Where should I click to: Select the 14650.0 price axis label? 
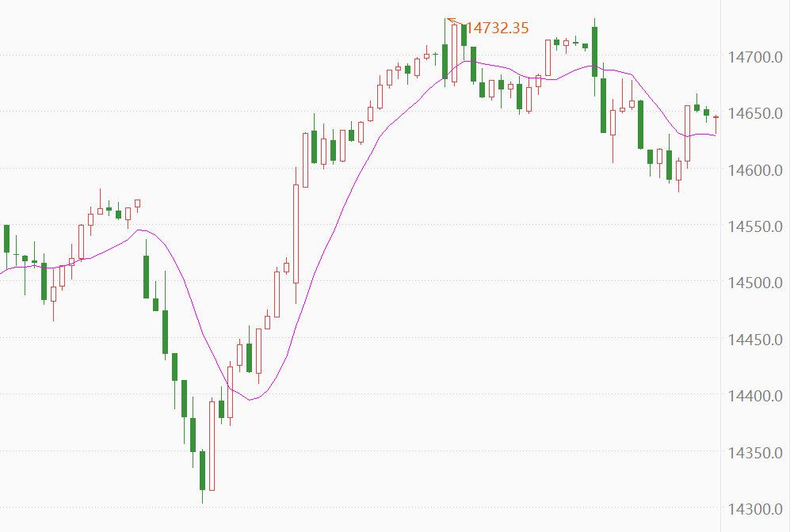coord(754,113)
